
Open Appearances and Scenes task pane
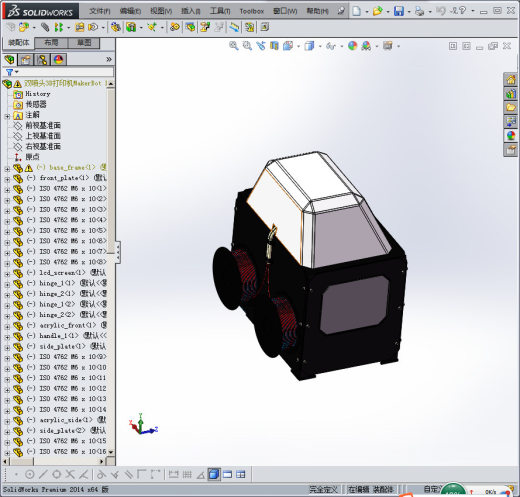click(511, 136)
